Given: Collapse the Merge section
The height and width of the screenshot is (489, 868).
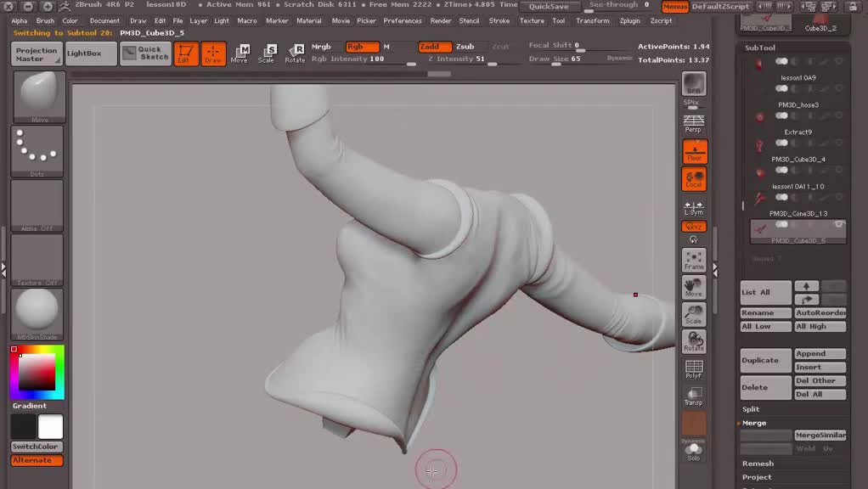Looking at the screenshot, I should (x=754, y=423).
